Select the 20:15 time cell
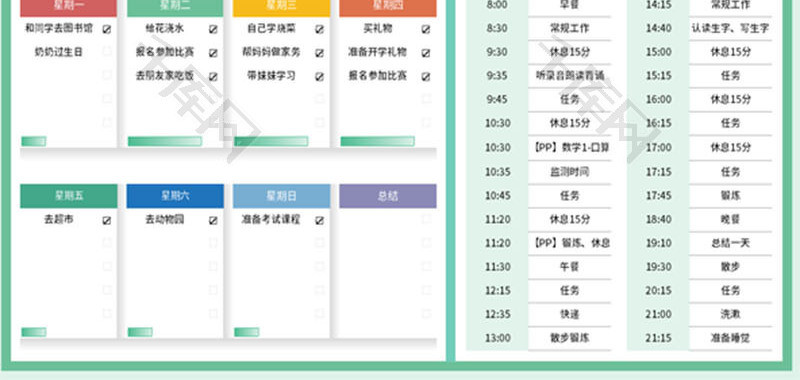Viewport: 800px width, 380px height. coord(658,290)
